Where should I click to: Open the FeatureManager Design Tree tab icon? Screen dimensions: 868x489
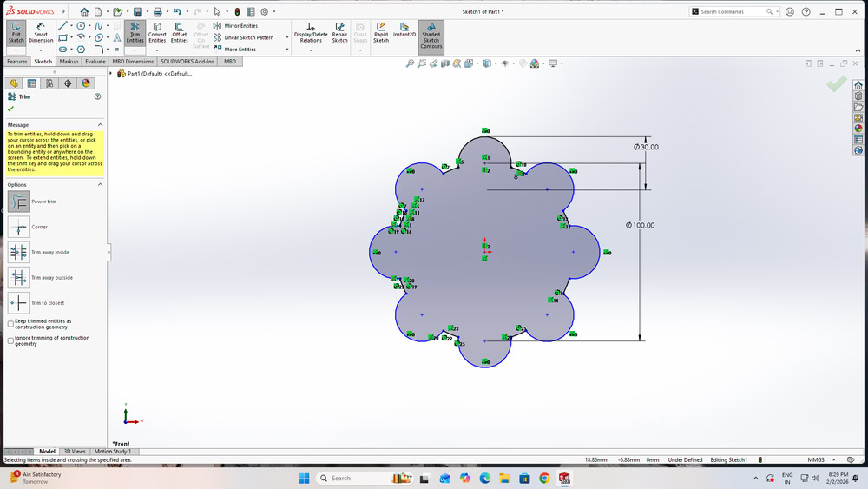pos(14,83)
